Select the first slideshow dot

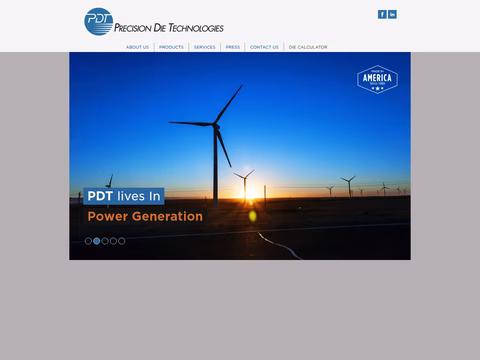(x=88, y=241)
